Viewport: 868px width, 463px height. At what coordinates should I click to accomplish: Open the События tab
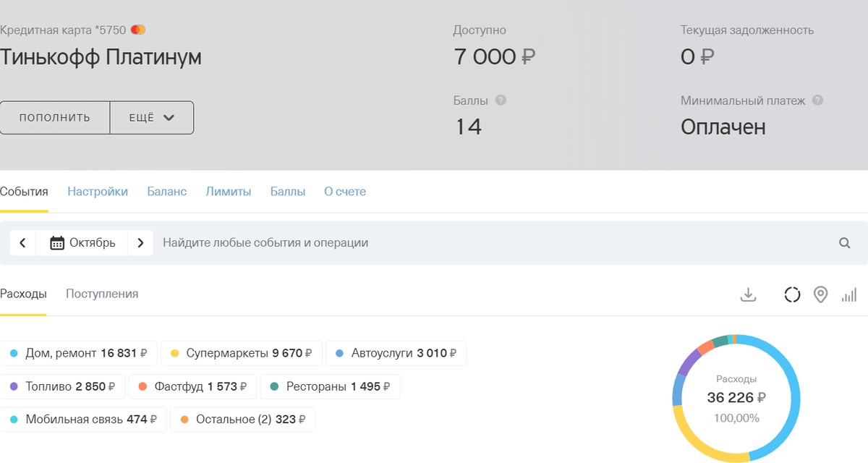coord(24,192)
